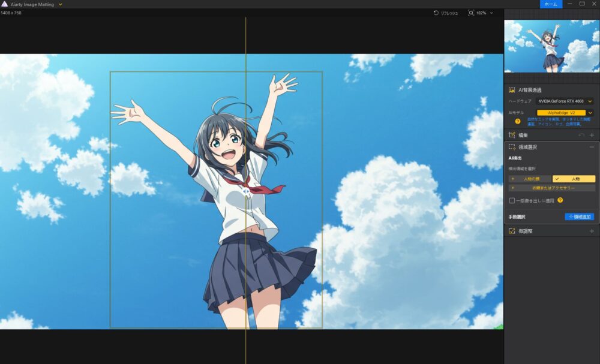Viewport: 600px width, 364px height.
Task: Toggle the 人物 detection option
Action: click(574, 179)
